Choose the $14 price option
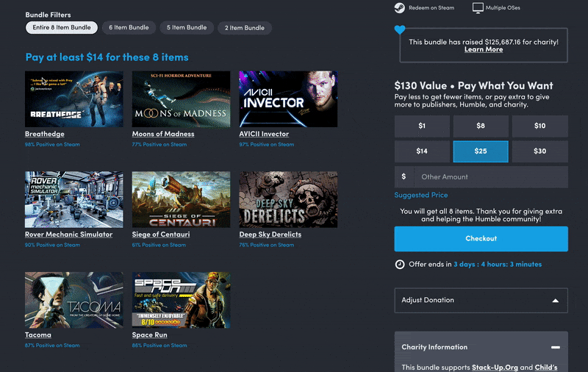Screen dimensions: 588x372 point(422,151)
